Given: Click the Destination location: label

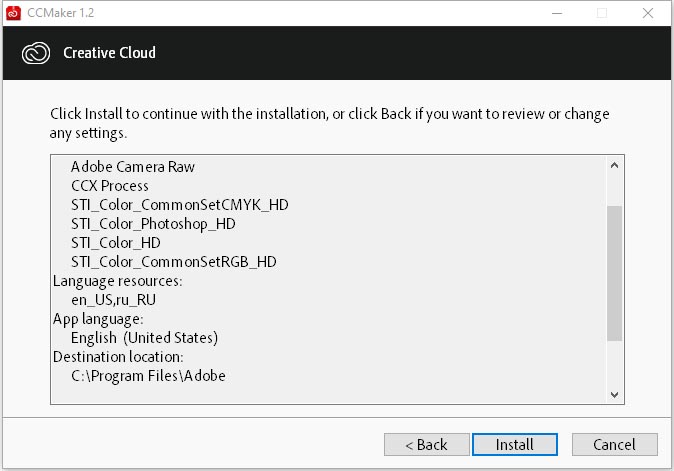Looking at the screenshot, I should (118, 357).
